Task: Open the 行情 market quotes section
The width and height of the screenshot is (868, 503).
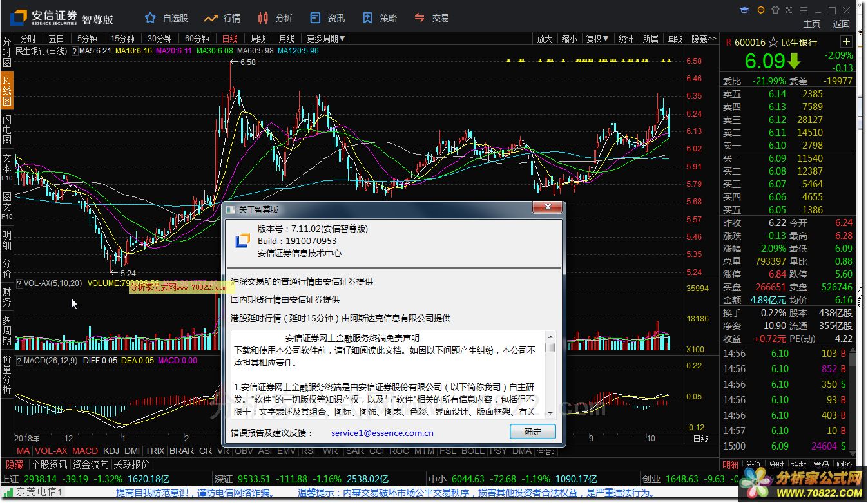Action: [222, 18]
